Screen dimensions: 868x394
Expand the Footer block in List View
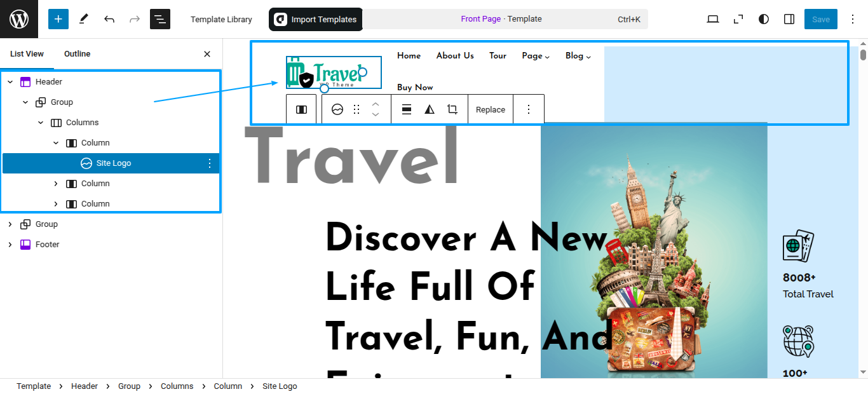click(x=10, y=245)
